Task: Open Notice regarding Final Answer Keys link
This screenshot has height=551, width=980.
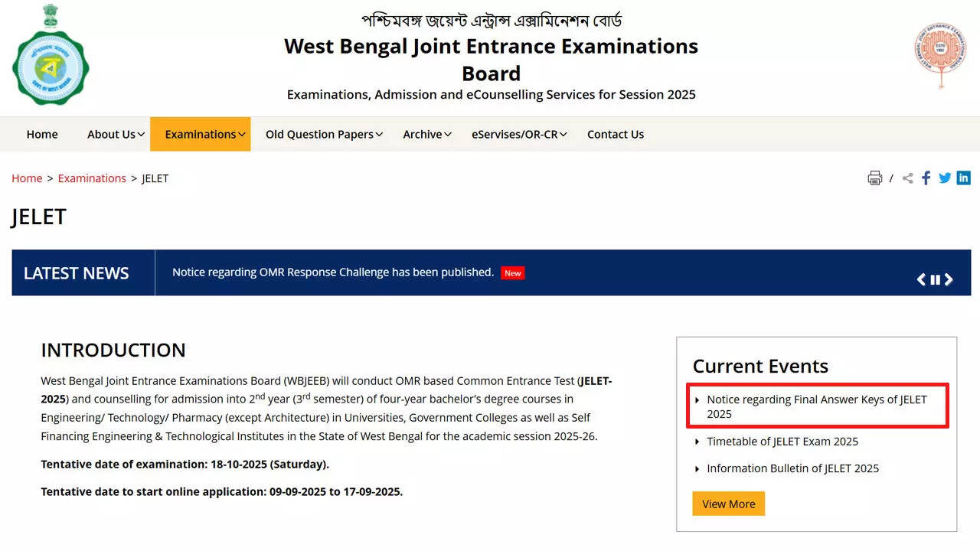Action: tap(816, 406)
